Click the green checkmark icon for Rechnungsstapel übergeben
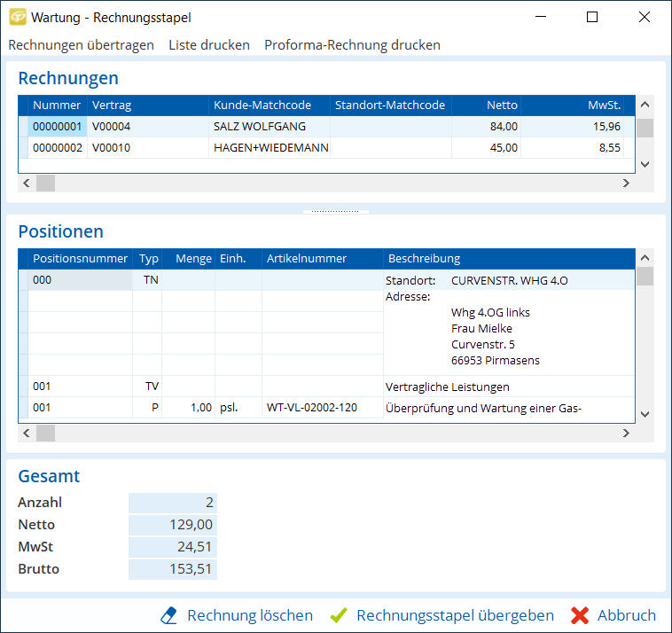The height and width of the screenshot is (633, 672). (338, 615)
